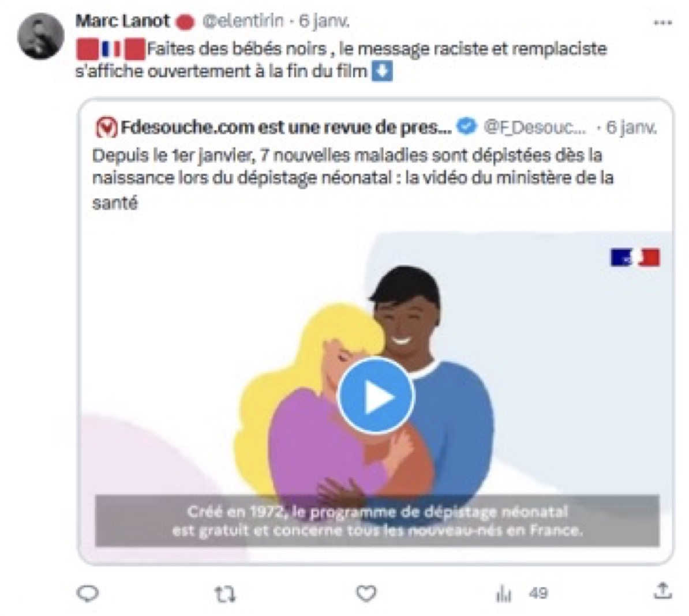Open the three-dot more options menu

(662, 23)
